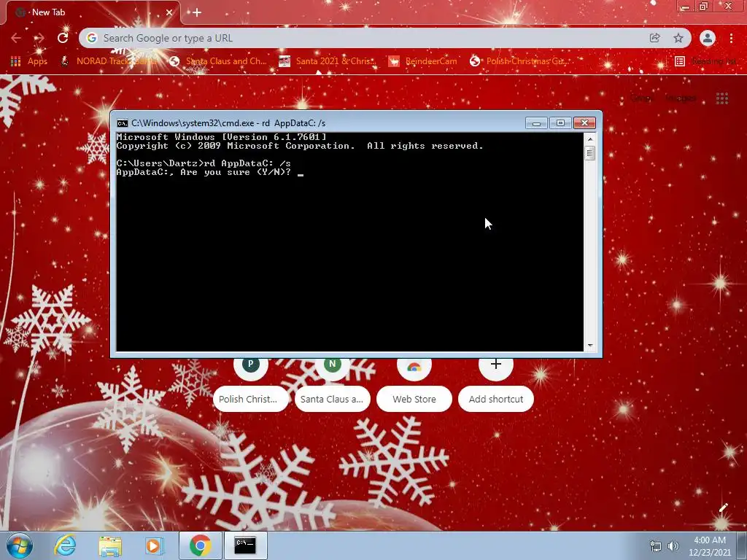Open ReindeerCam bookmark
This screenshot has width=747, height=560.
(422, 61)
